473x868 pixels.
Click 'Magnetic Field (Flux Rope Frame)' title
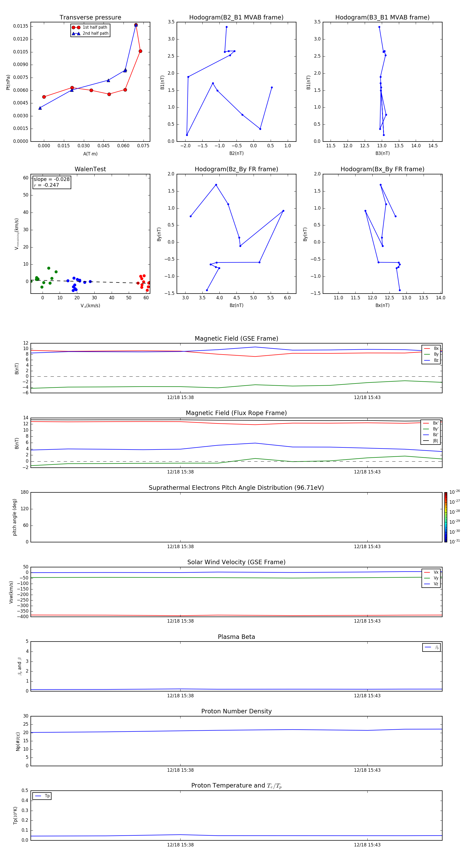(x=236, y=413)
